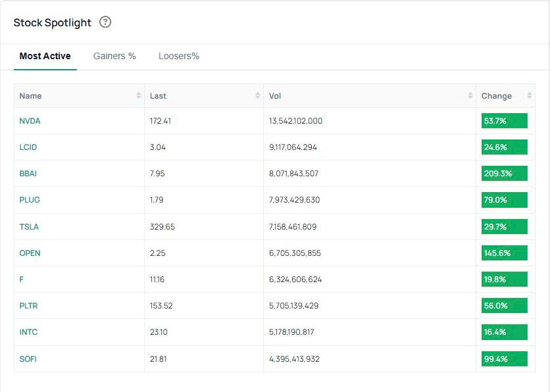
Task: Switch to the Gainers % tab
Action: pyautogui.click(x=114, y=56)
